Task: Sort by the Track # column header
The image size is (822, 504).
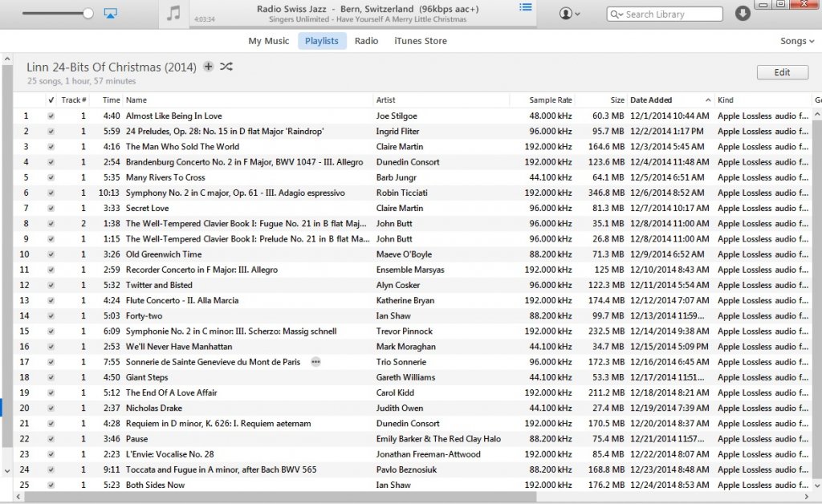Action: [73, 100]
